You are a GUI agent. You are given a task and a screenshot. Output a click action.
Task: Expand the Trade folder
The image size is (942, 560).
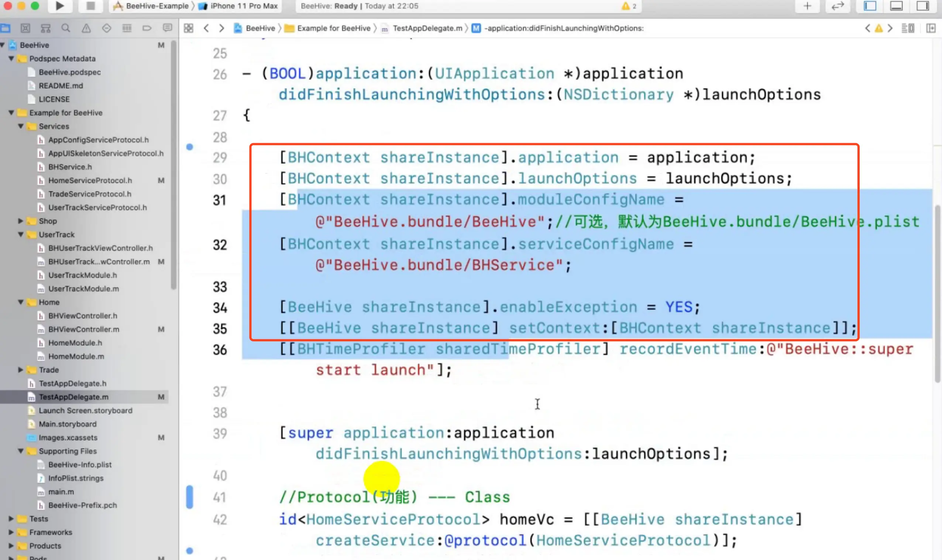[20, 370]
